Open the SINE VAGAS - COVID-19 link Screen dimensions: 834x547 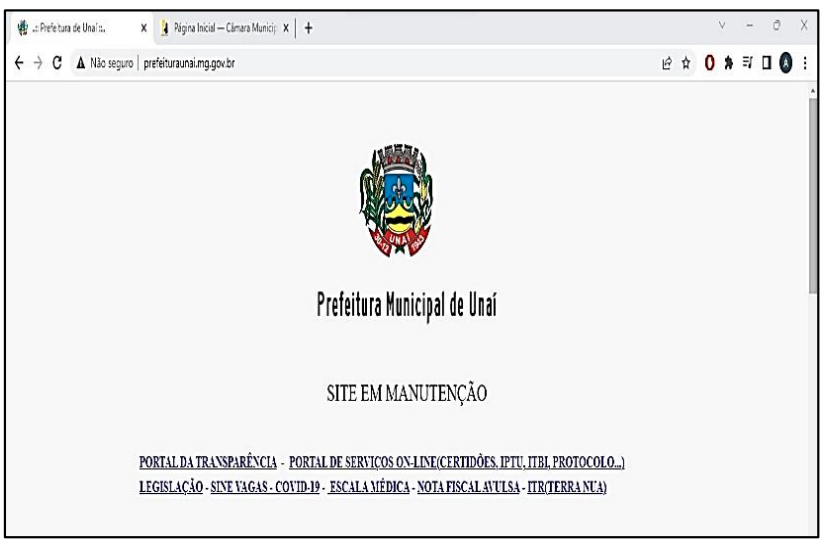265,487
